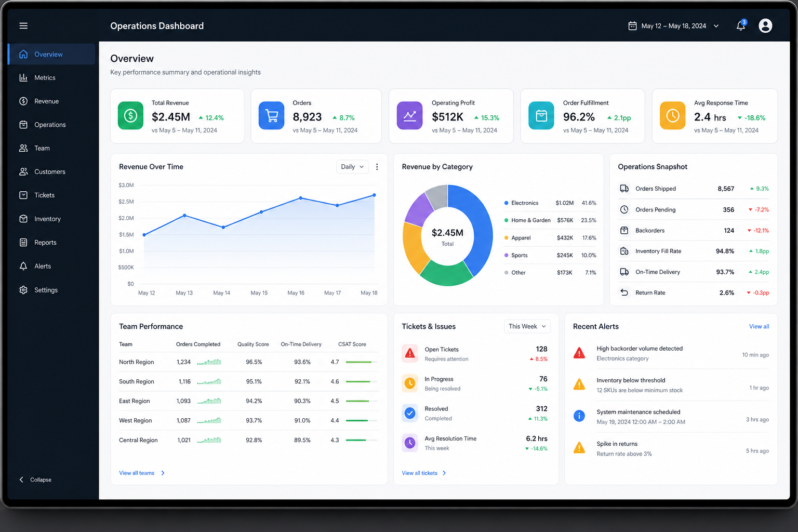Click the blue system maintenance info icon

pyautogui.click(x=579, y=416)
